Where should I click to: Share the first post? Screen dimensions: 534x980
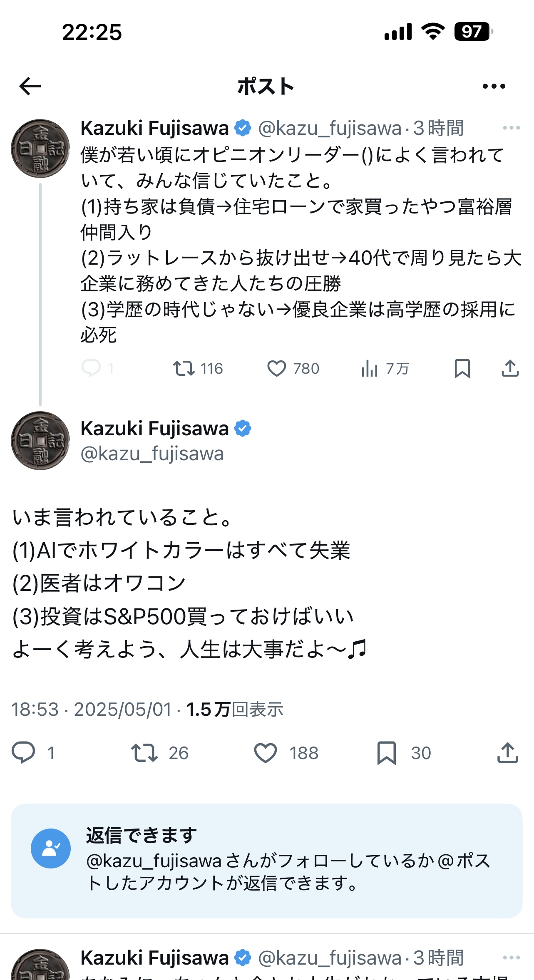pyautogui.click(x=510, y=368)
